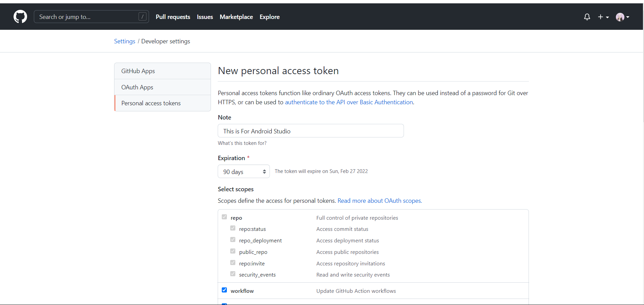The image size is (644, 305).
Task: Click the token Note input field
Action: click(x=310, y=131)
